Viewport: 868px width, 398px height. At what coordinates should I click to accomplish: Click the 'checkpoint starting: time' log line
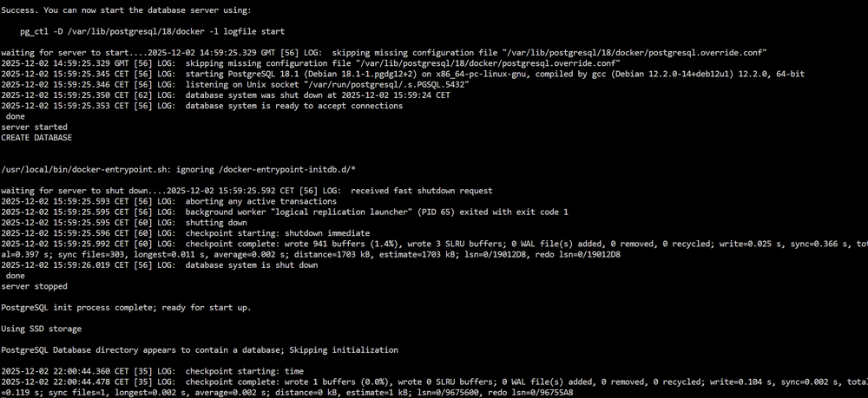(x=152, y=371)
